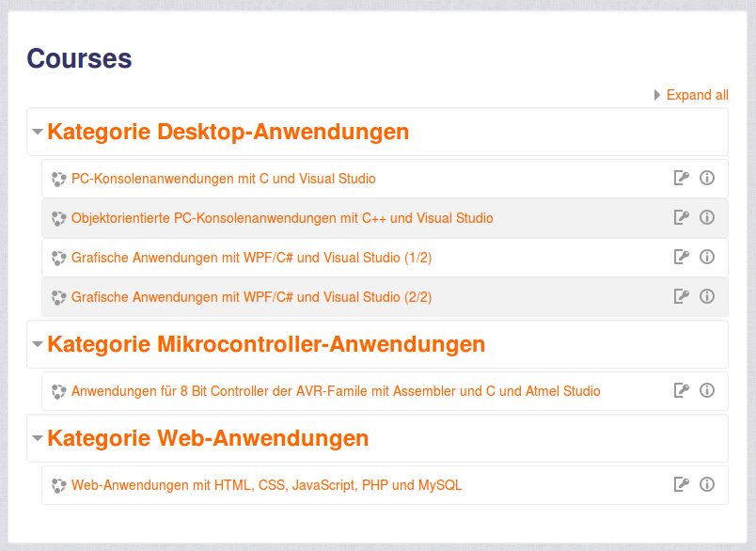The height and width of the screenshot is (551, 756).
Task: Collapse Kategorie Desktop-Anwendungen section arrow
Action: (38, 131)
